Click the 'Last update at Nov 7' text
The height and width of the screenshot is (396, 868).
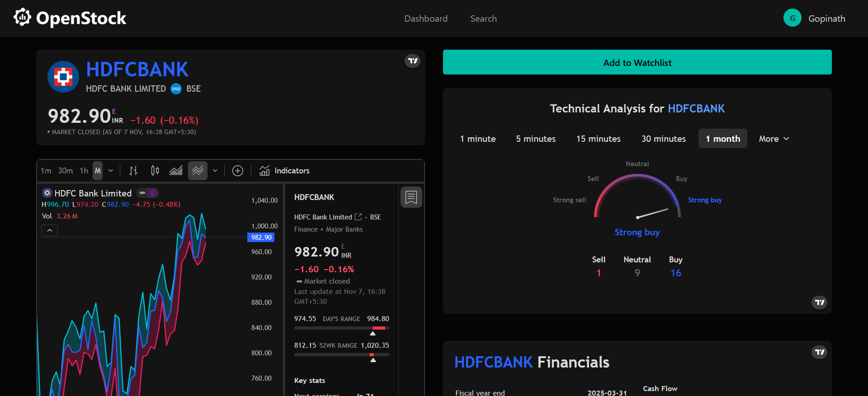[x=340, y=297]
